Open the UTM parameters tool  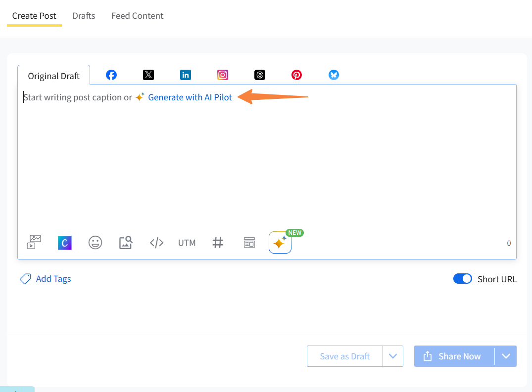tap(187, 243)
